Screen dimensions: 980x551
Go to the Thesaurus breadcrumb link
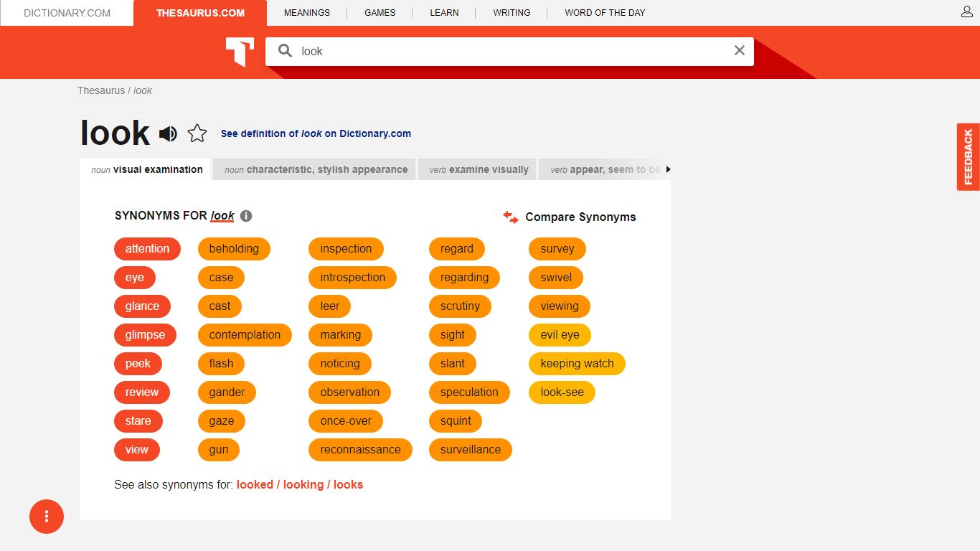point(101,90)
